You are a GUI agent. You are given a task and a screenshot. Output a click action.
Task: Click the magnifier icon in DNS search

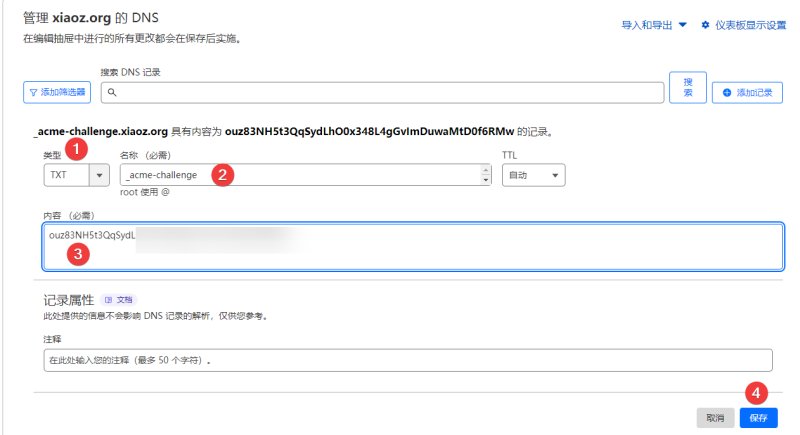112,92
